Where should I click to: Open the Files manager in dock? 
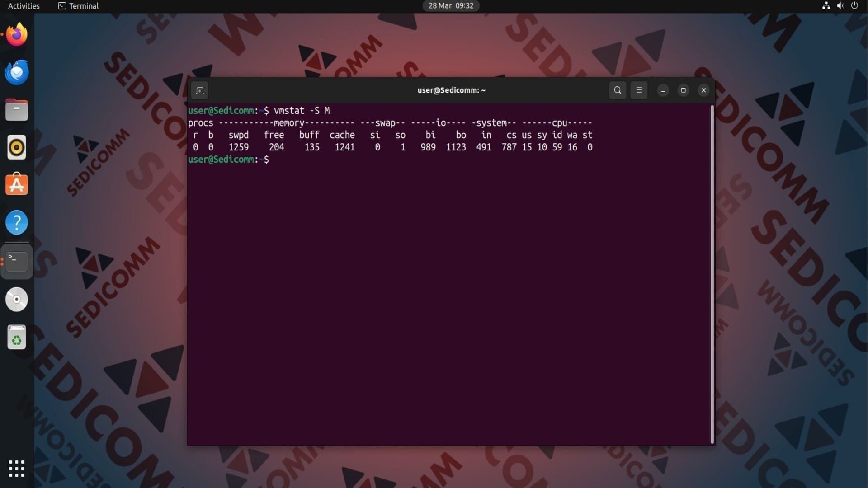point(17,110)
